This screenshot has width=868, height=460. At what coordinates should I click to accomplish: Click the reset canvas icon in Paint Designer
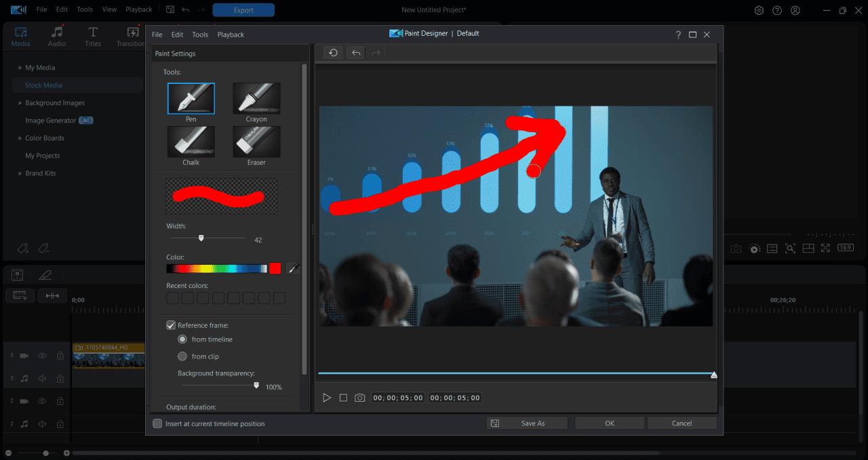click(x=333, y=53)
